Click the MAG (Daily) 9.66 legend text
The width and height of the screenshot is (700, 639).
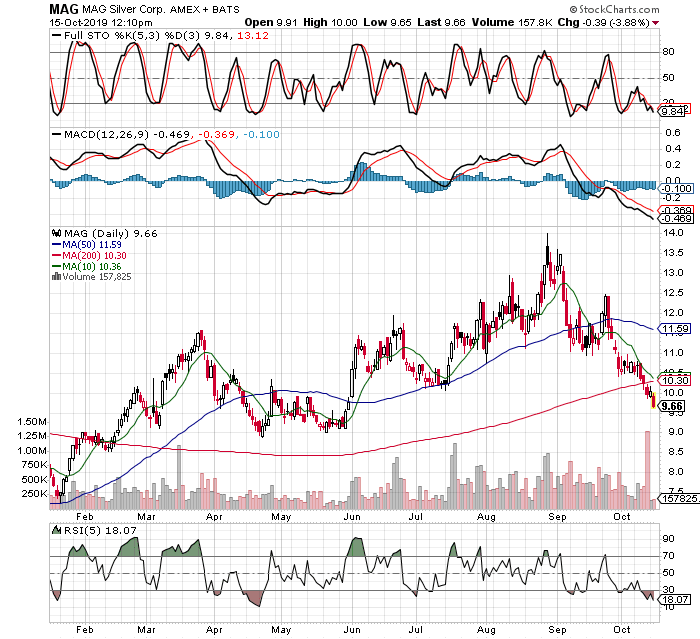coord(111,234)
